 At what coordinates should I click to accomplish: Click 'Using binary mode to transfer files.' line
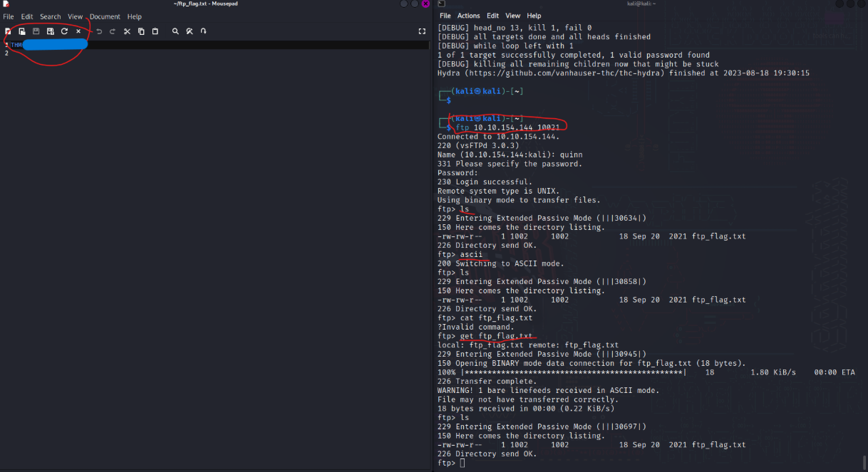tap(519, 200)
